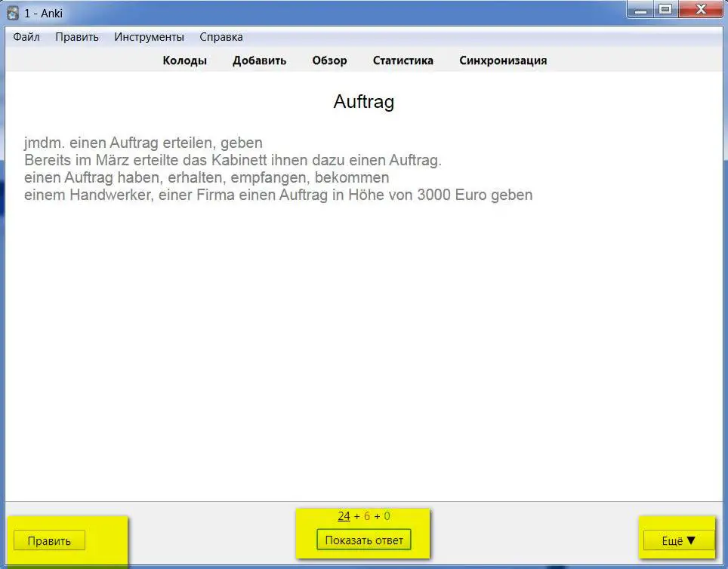728x569 pixels.
Task: Open the Инструменты menu
Action: tap(149, 37)
